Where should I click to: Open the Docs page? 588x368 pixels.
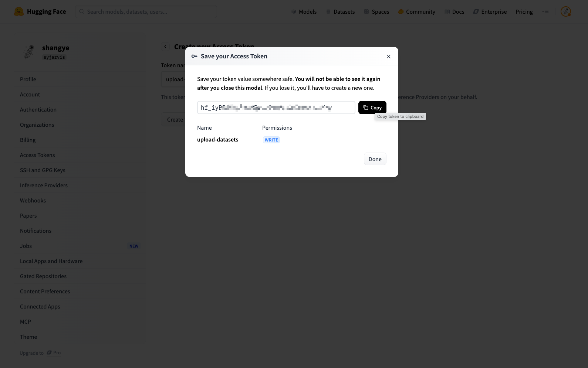pyautogui.click(x=454, y=12)
